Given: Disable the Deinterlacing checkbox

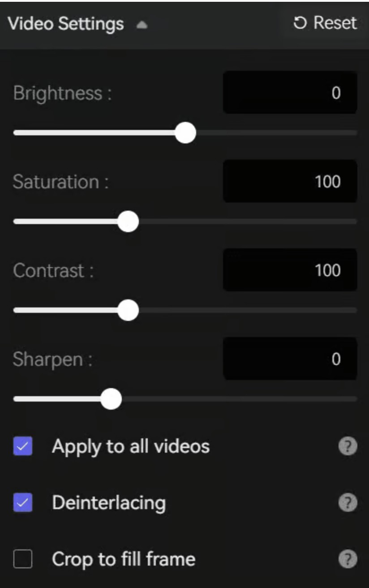Looking at the screenshot, I should (23, 503).
